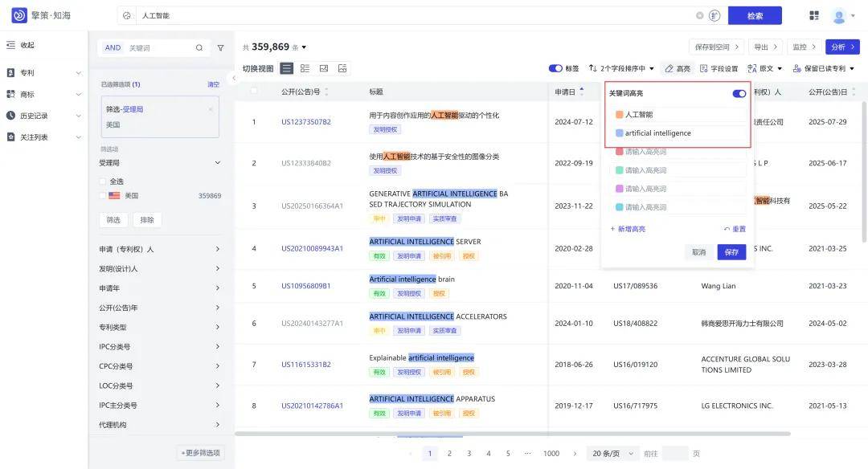The height and width of the screenshot is (469, 868).
Task: Open the apps grid icon near the avatar
Action: click(813, 14)
